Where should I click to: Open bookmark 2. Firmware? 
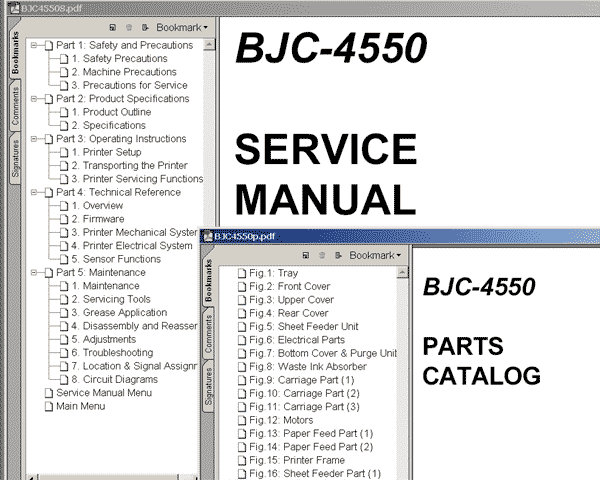point(98,219)
